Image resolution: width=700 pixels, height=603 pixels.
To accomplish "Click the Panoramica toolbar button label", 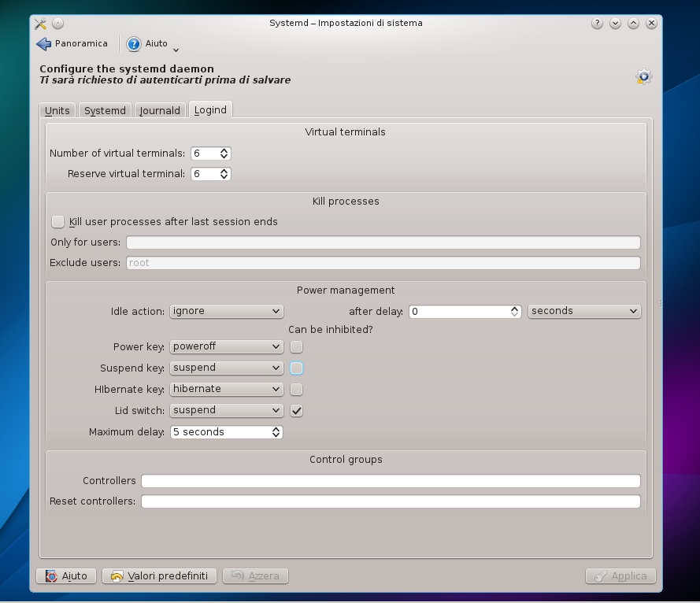I will point(81,44).
